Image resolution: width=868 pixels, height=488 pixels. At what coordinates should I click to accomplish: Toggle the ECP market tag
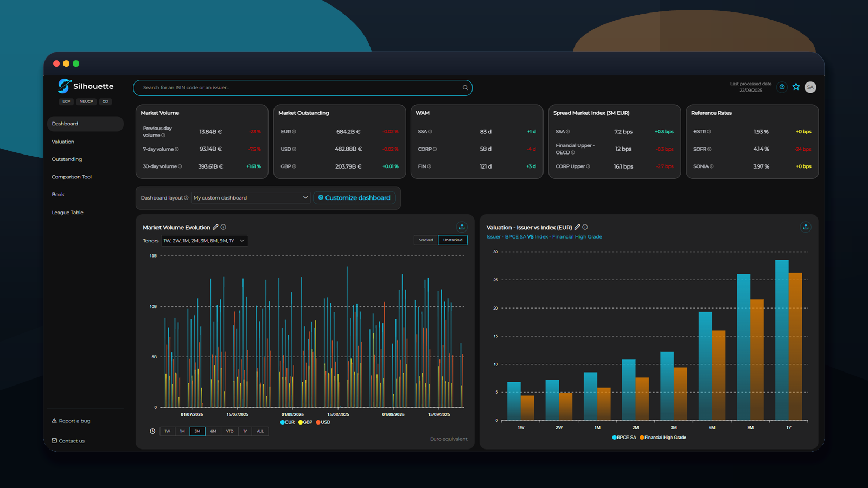coord(66,101)
